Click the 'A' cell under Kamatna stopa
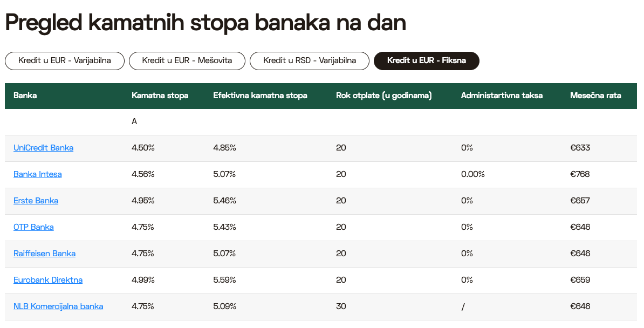Screen dimensions: 644x328 [x=134, y=122]
